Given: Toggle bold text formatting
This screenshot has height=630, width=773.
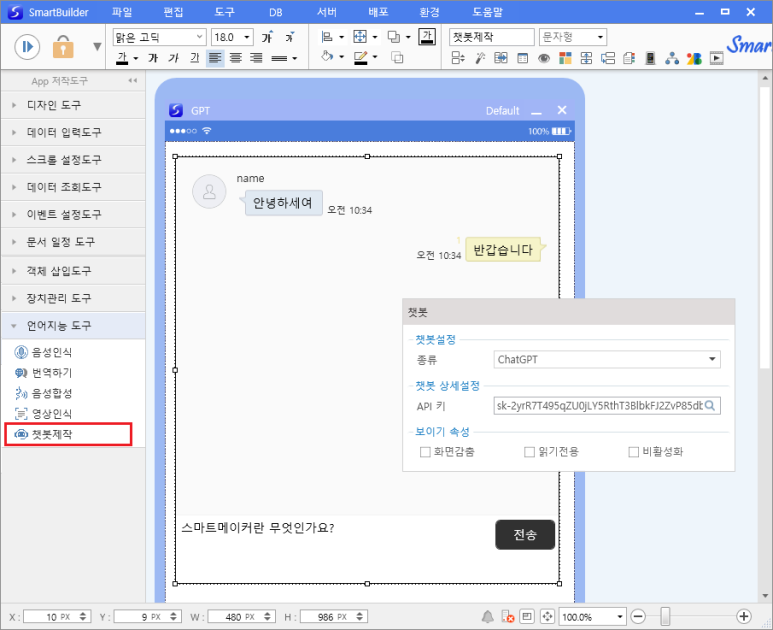Looking at the screenshot, I should (153, 58).
